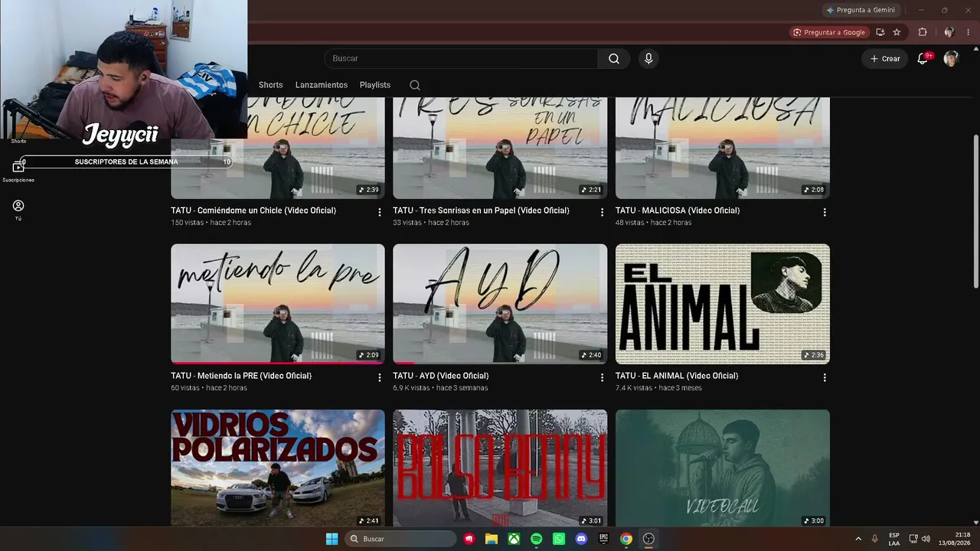Open Spotify from the taskbar
The width and height of the screenshot is (980, 551).
[x=536, y=539]
